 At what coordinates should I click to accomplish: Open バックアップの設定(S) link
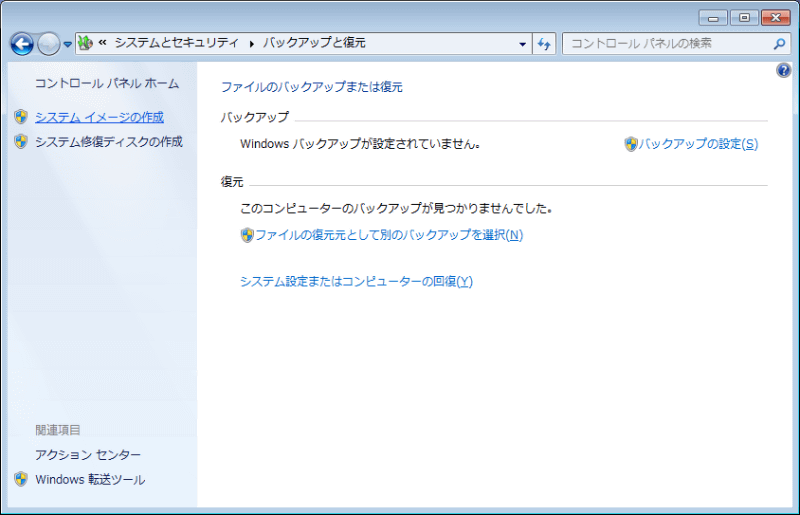698,144
